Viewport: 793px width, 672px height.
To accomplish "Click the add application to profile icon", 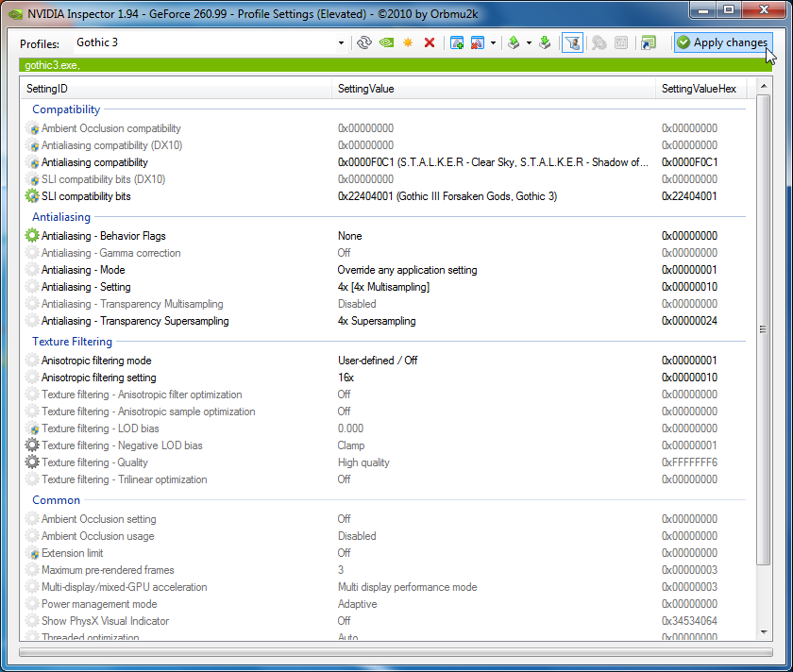I will (x=457, y=43).
